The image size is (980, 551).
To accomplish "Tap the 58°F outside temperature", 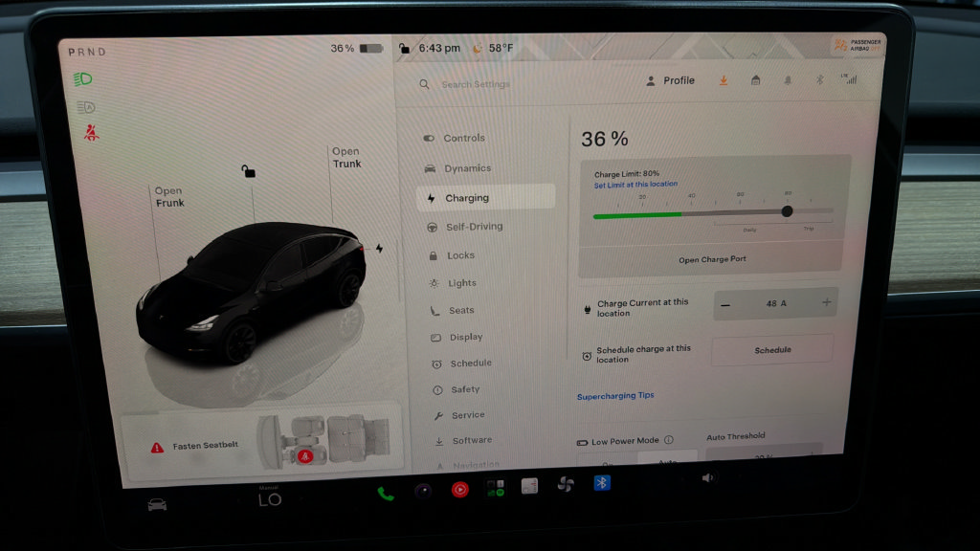I will coord(501,48).
